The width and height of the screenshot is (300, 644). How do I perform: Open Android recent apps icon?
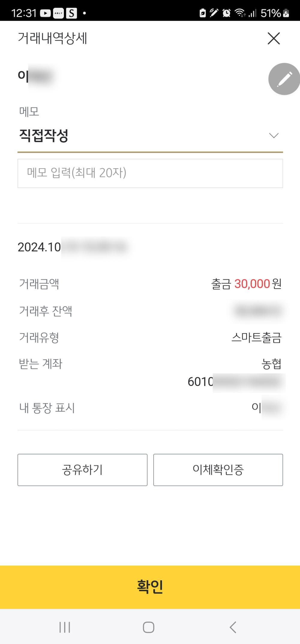point(65,627)
